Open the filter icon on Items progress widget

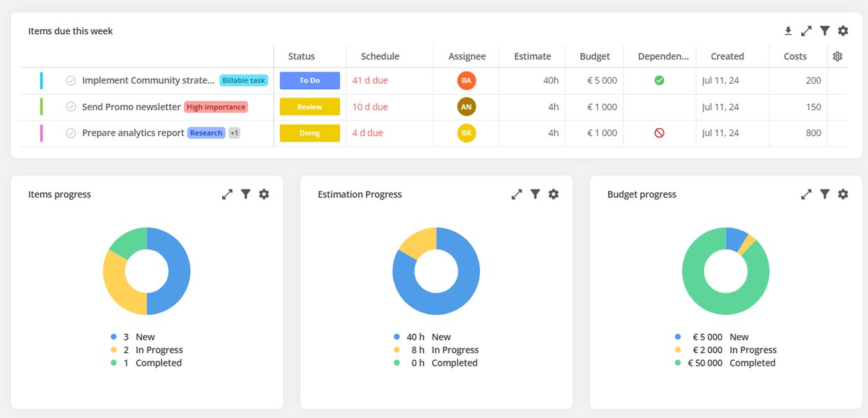click(x=246, y=194)
